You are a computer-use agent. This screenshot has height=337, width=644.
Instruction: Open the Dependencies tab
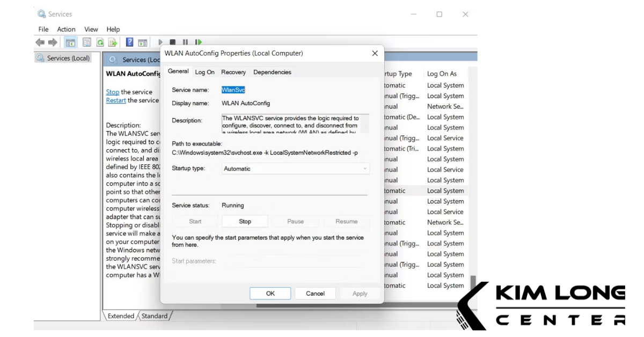[272, 72]
